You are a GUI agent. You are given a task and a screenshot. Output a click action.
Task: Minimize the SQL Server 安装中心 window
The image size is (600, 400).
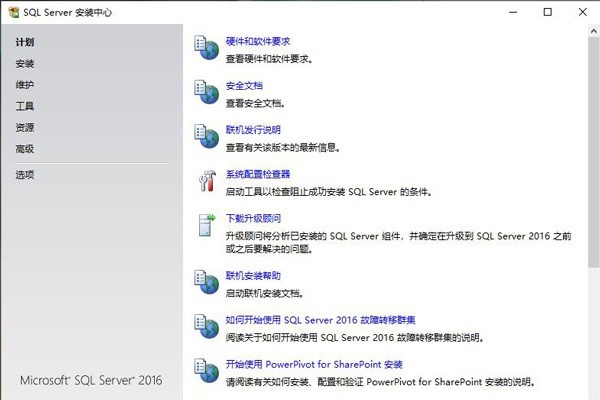(513, 12)
